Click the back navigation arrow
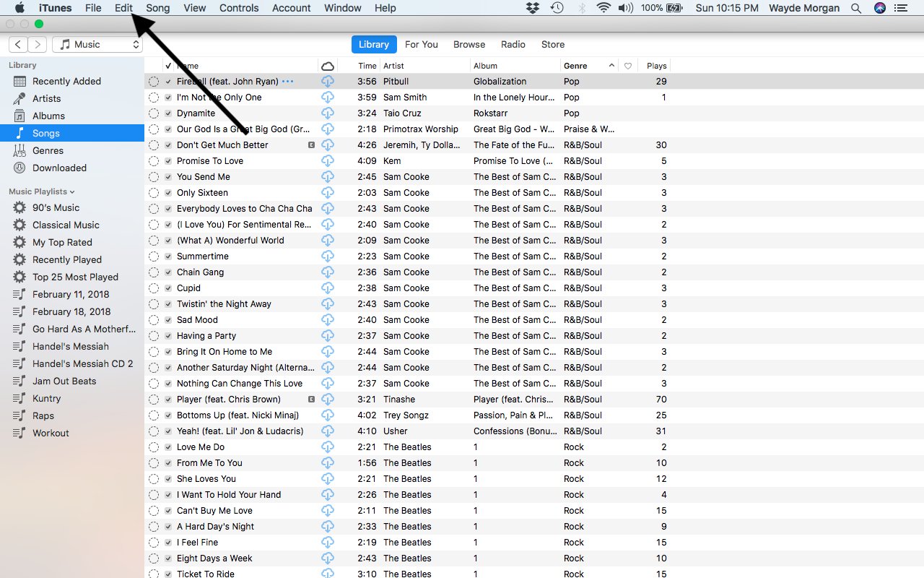The width and height of the screenshot is (924, 578). point(17,44)
